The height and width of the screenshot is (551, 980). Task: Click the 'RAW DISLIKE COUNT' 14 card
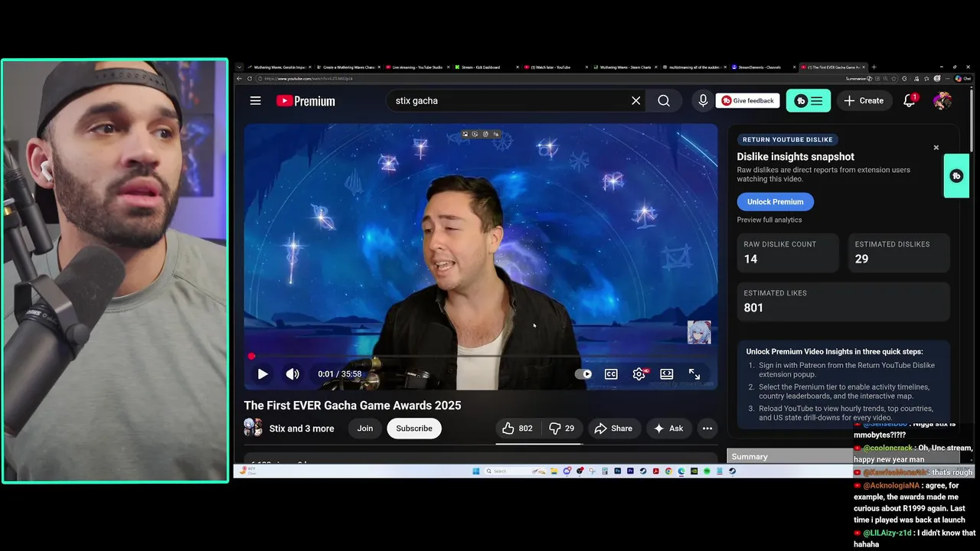788,253
